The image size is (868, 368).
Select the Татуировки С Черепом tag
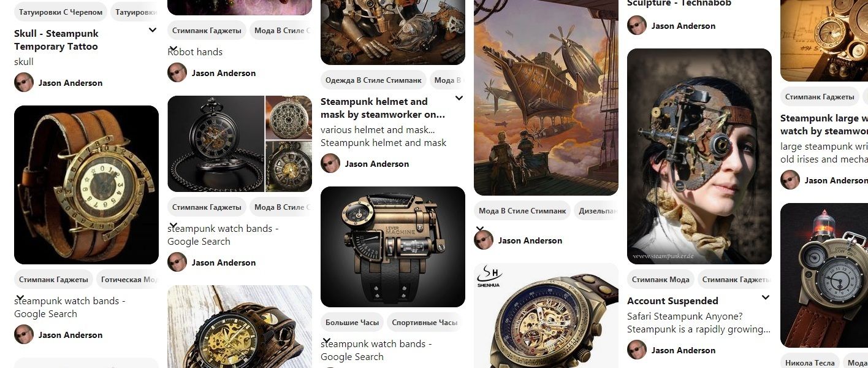[x=61, y=12]
